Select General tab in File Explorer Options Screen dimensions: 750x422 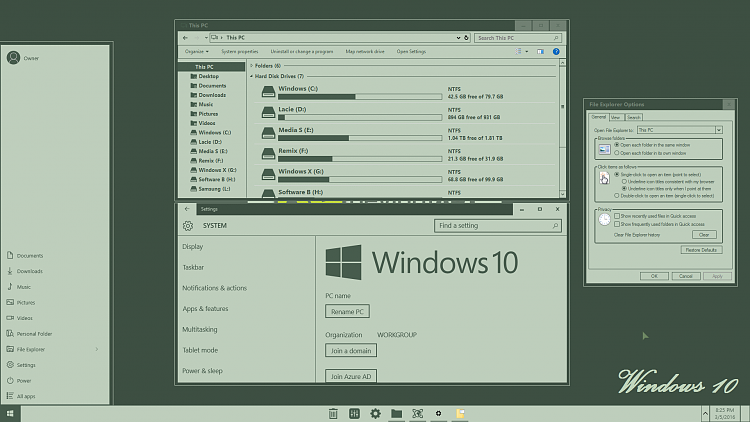tap(598, 117)
